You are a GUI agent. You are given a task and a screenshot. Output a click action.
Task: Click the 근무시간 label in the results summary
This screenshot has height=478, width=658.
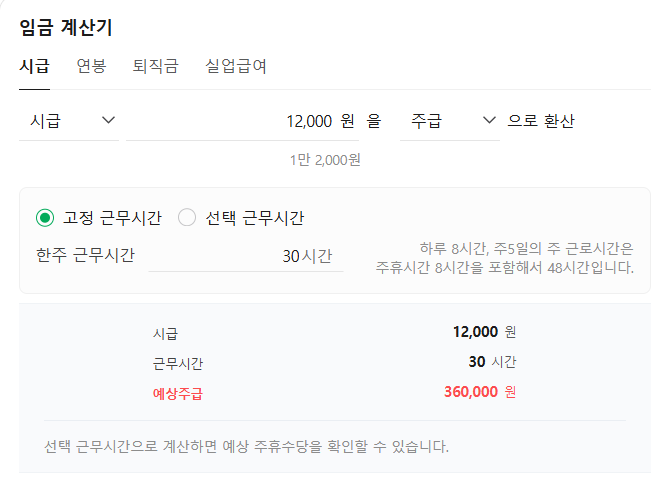click(178, 363)
